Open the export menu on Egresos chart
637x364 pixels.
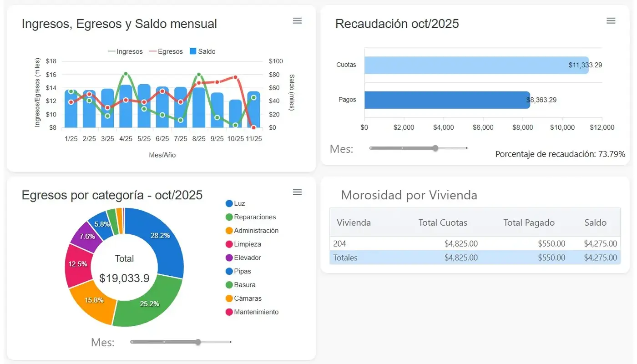point(297,192)
